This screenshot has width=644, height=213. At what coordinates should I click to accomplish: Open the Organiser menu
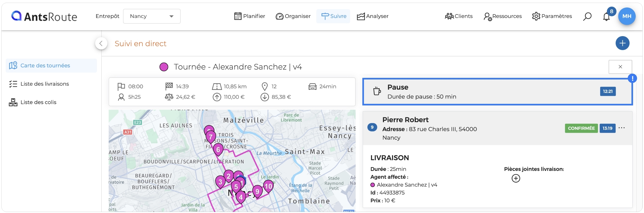(293, 16)
